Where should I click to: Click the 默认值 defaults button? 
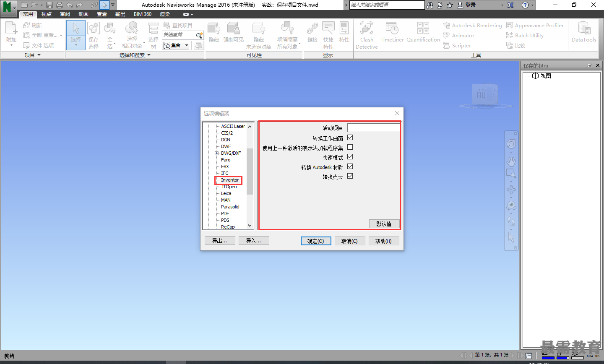(384, 224)
